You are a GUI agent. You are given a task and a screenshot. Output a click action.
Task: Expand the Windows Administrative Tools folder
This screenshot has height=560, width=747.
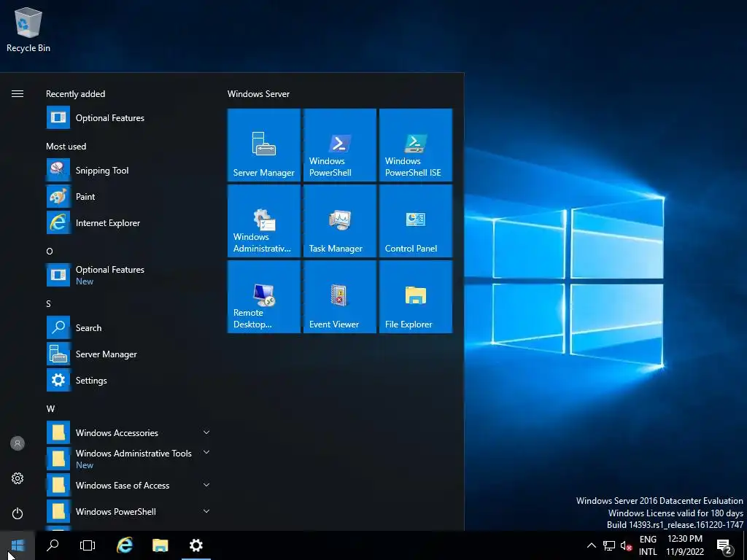click(128, 459)
